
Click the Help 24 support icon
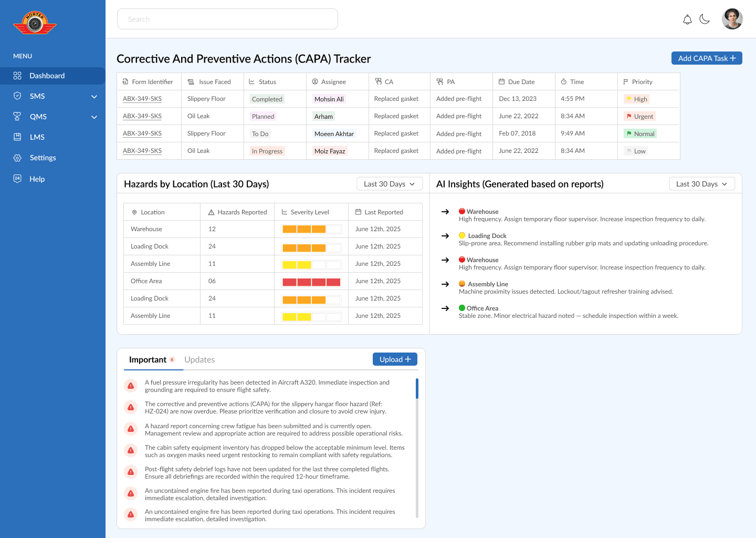coord(17,179)
